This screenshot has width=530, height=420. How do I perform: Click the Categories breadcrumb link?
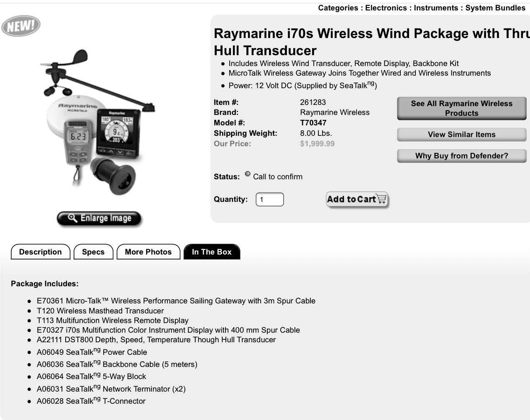[x=338, y=8]
